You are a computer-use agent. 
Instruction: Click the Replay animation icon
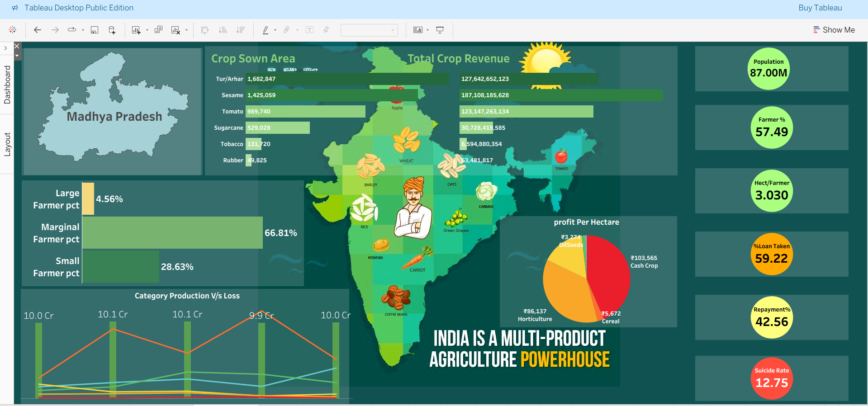(x=71, y=30)
